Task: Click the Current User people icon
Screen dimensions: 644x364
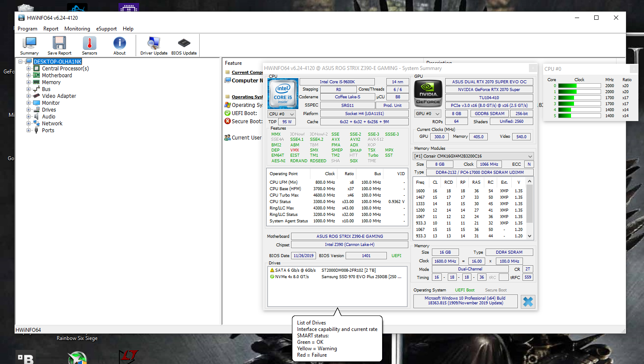Action: pos(228,138)
